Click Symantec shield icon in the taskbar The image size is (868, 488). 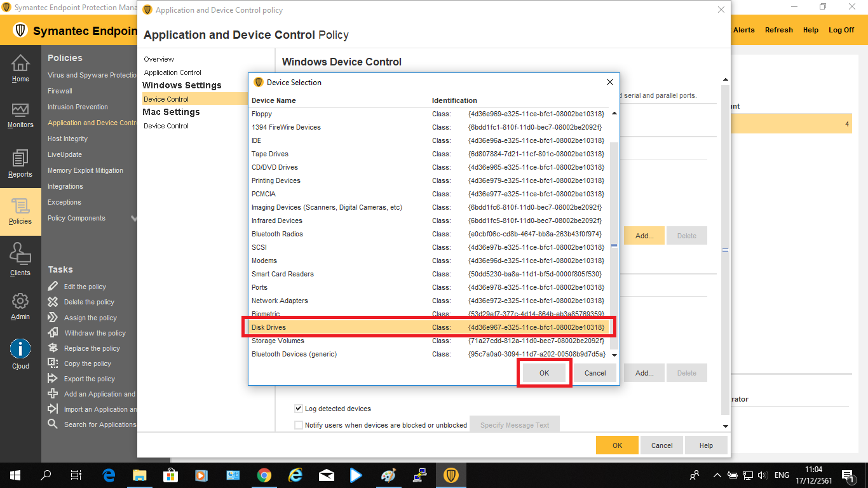click(451, 475)
